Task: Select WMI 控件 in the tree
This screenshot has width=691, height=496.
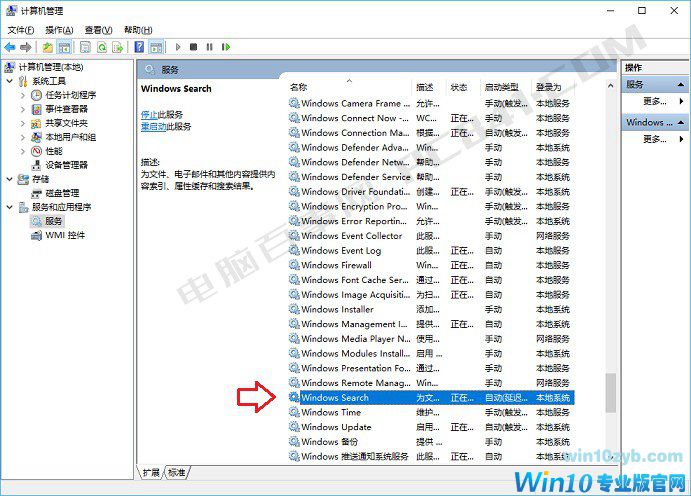Action: point(65,235)
